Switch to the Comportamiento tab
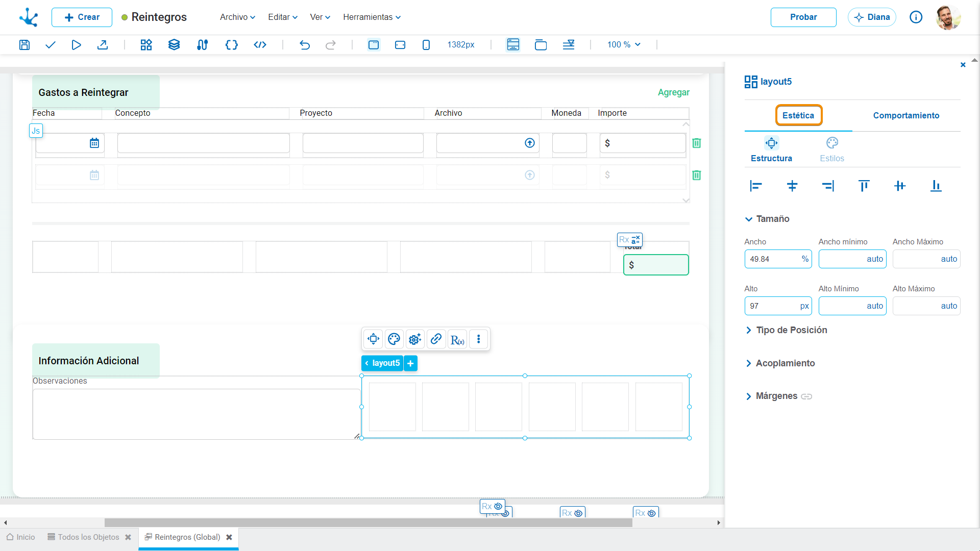Screen dimensions: 980x551 906,115
